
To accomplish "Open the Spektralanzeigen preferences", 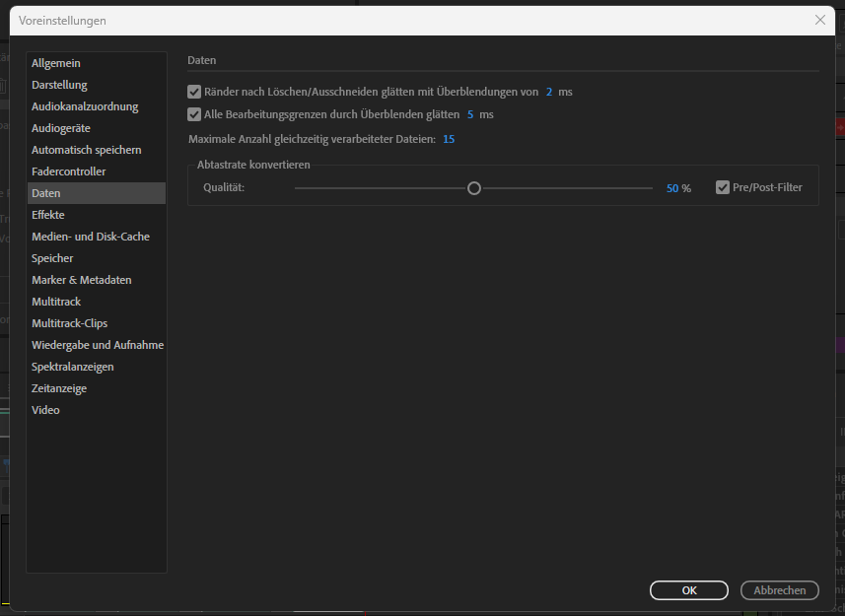I will [x=73, y=366].
